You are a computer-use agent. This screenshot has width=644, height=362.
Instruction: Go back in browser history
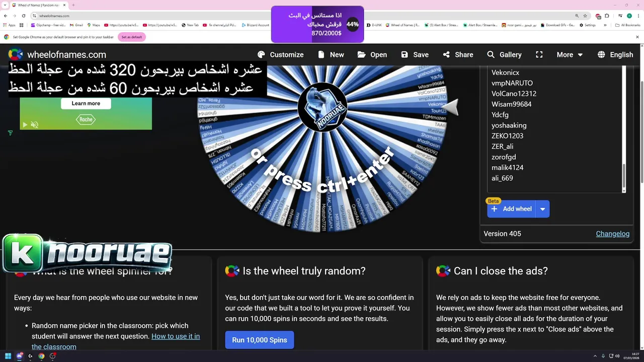(6, 16)
